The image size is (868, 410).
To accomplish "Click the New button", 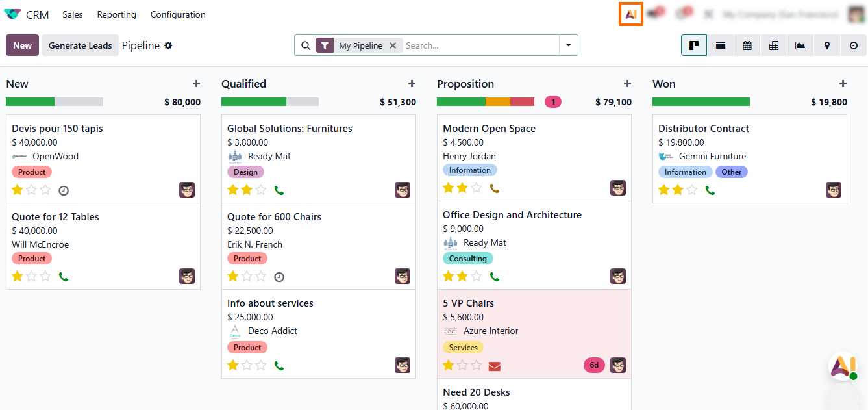I will click(x=22, y=45).
